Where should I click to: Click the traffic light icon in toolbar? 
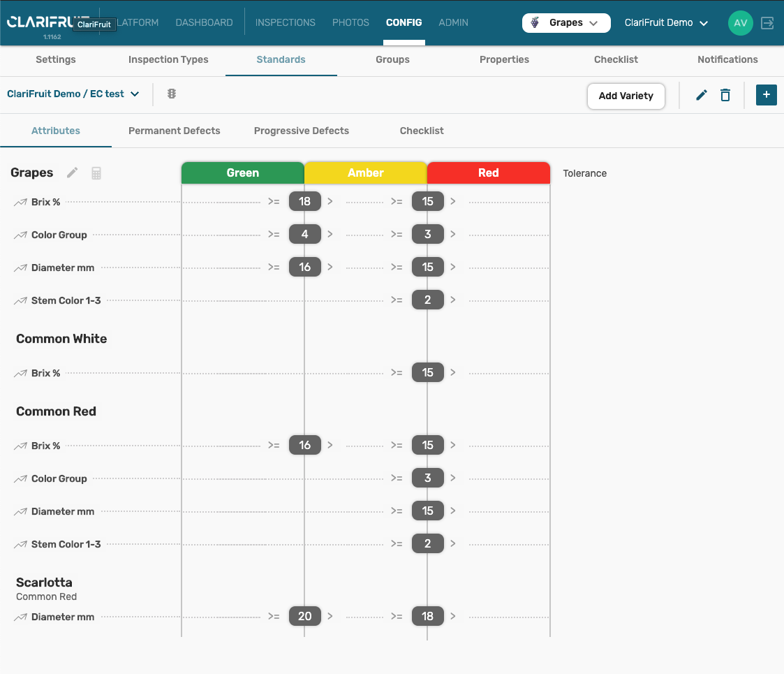point(172,94)
